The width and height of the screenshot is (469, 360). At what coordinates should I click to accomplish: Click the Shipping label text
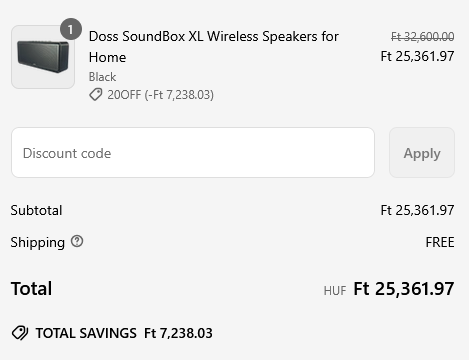point(38,242)
